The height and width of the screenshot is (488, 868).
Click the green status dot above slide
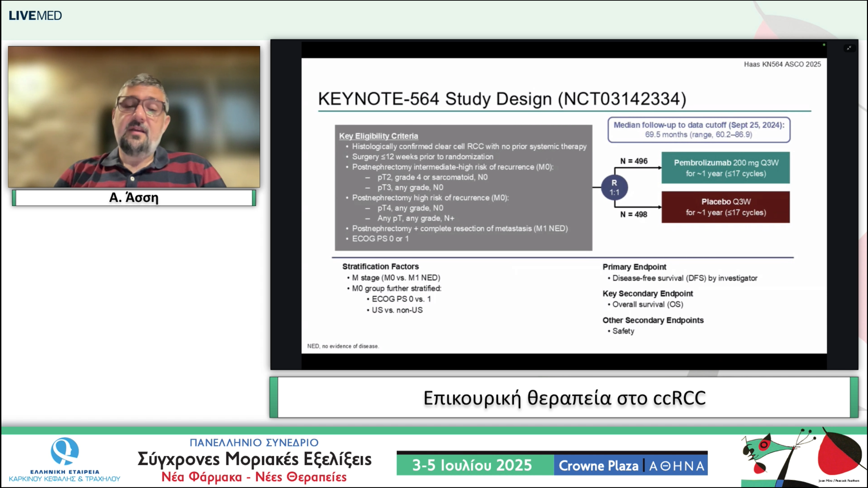coord(824,45)
